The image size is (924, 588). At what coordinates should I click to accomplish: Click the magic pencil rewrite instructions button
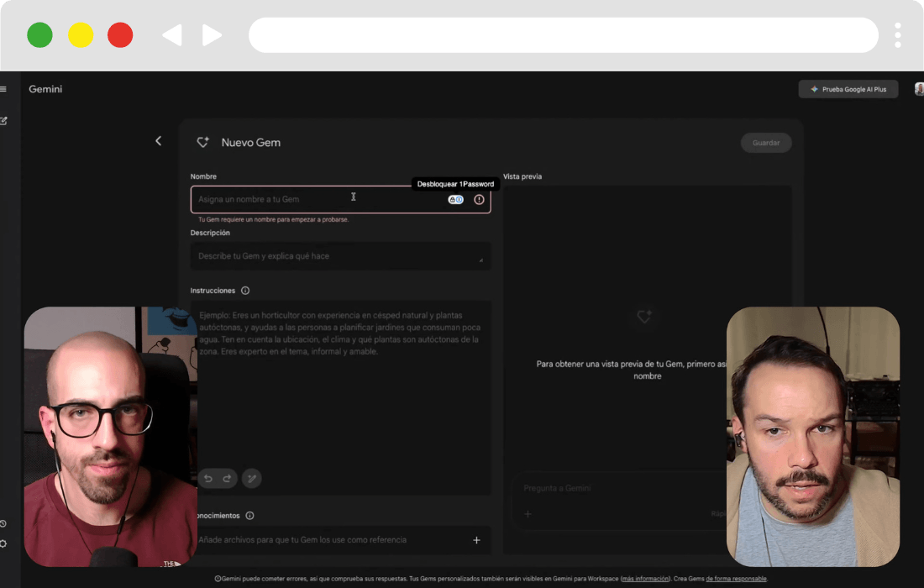(x=252, y=479)
